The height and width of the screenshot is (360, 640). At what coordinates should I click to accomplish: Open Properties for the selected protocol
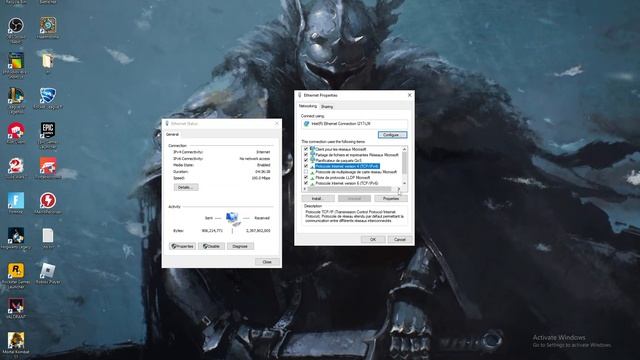(391, 198)
